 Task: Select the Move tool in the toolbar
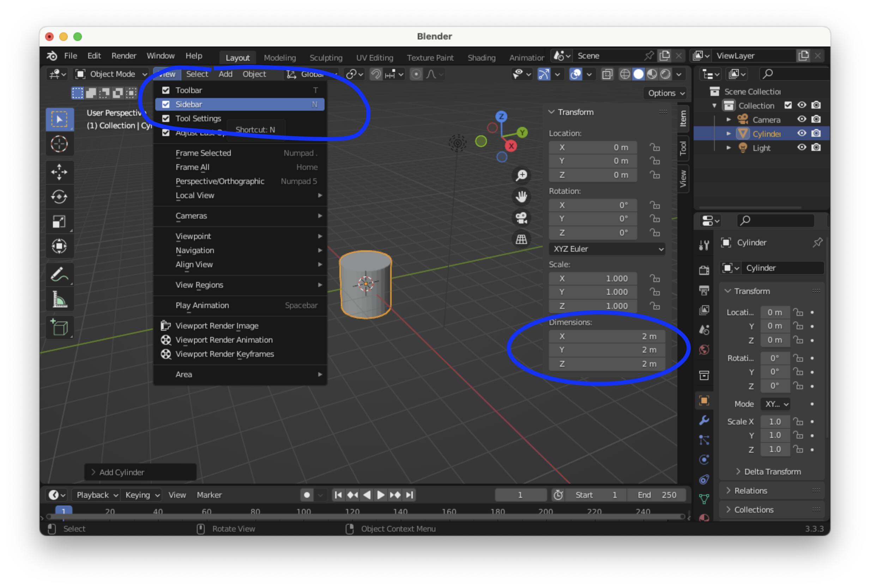coord(60,172)
